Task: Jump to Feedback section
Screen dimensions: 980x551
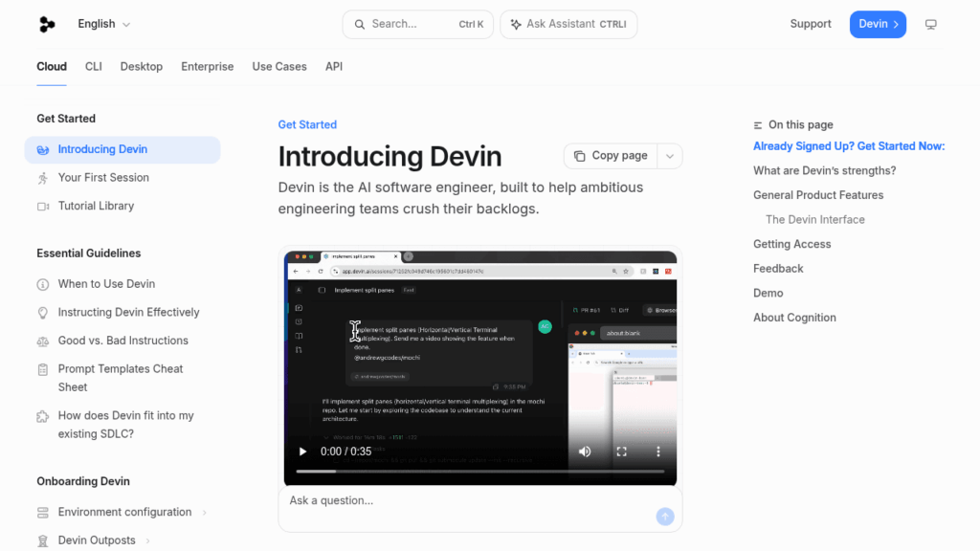Action: pyautogui.click(x=778, y=268)
